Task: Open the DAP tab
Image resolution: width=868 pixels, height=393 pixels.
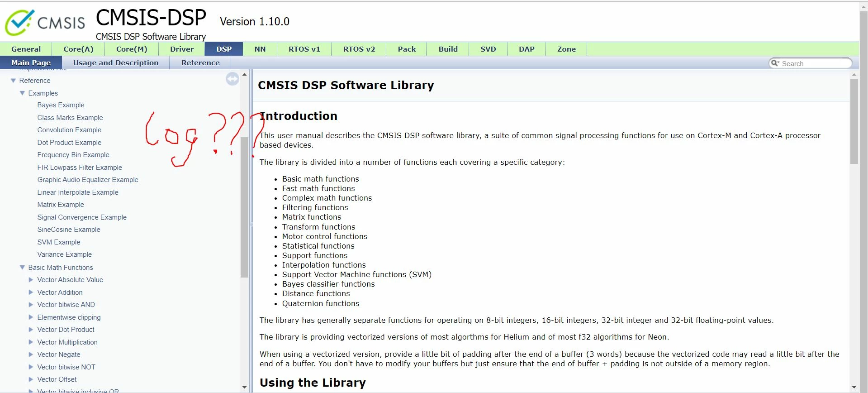Action: pyautogui.click(x=526, y=49)
